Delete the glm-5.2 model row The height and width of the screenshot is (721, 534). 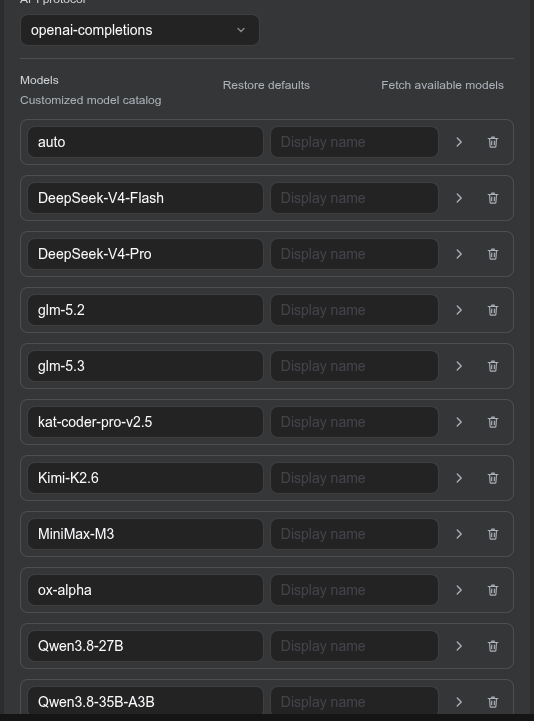493,310
